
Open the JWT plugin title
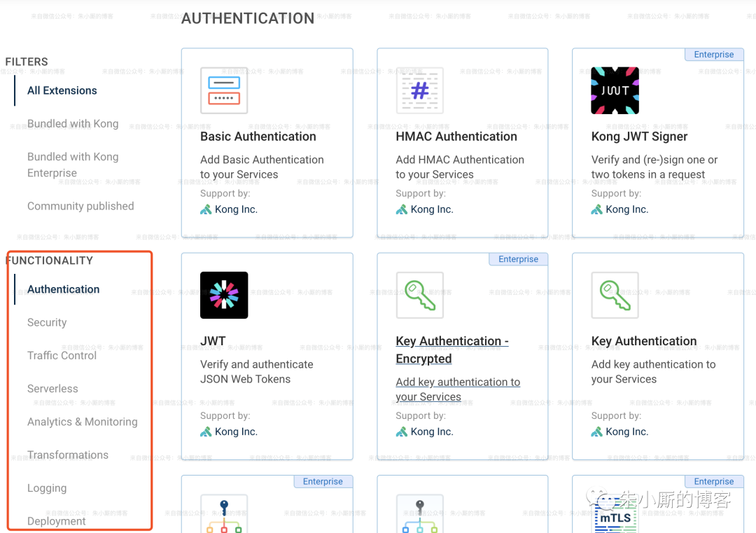click(x=213, y=341)
